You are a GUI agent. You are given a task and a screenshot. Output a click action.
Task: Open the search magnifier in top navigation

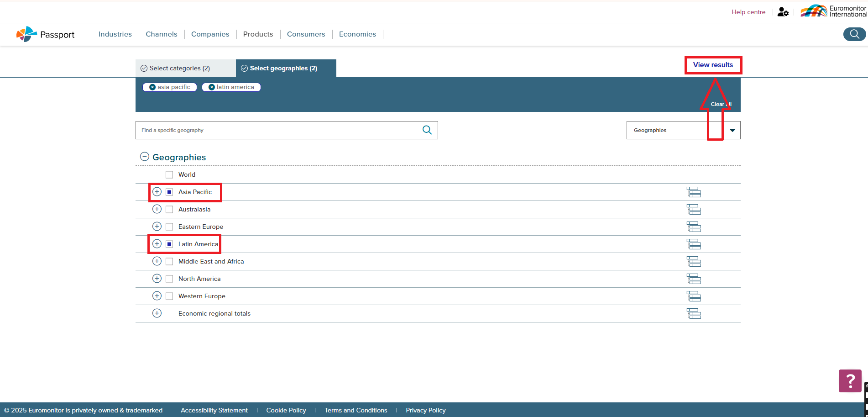(854, 34)
